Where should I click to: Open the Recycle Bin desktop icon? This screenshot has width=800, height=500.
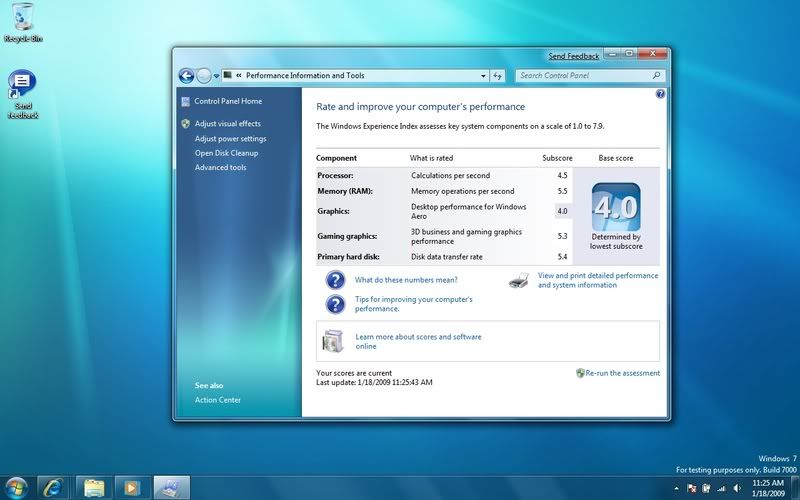pyautogui.click(x=22, y=18)
